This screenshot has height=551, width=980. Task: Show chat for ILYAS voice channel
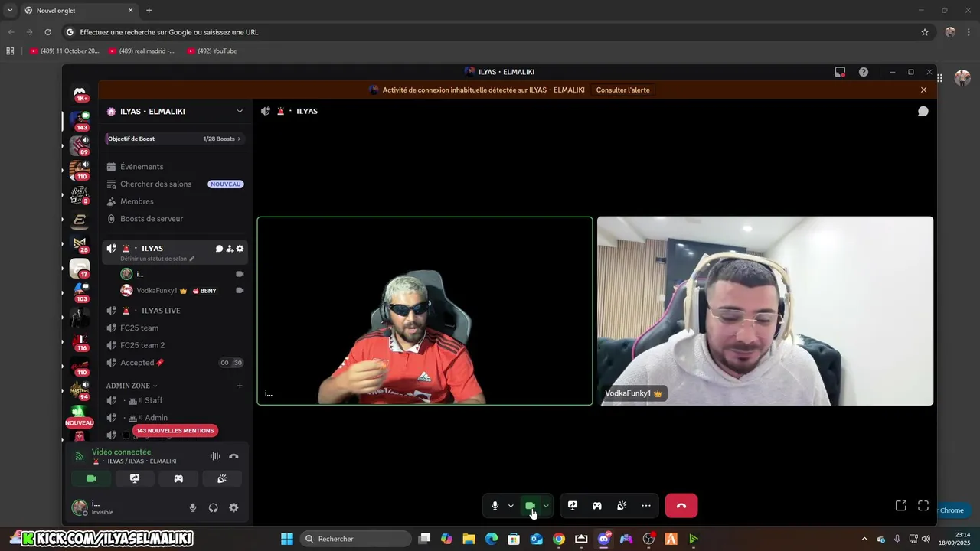(923, 111)
